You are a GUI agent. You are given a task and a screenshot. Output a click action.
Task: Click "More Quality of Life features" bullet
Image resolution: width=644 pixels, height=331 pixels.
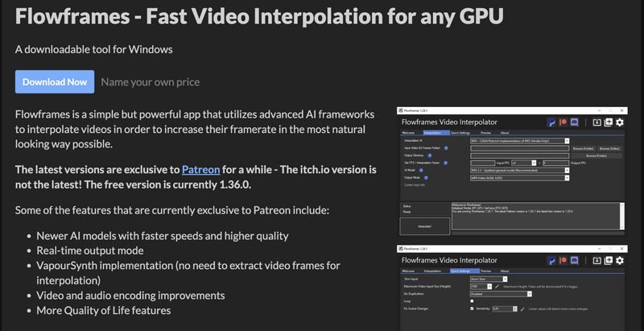(104, 310)
